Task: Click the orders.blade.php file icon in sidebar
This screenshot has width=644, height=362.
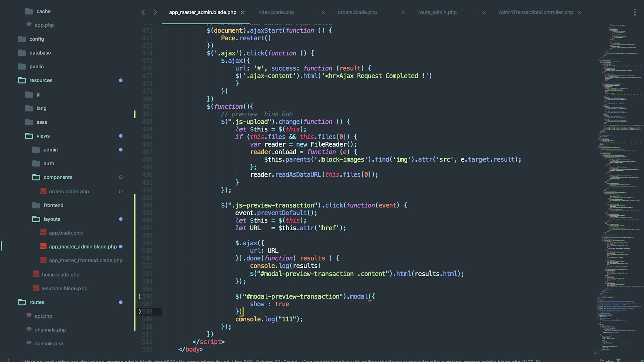Action: [43, 191]
